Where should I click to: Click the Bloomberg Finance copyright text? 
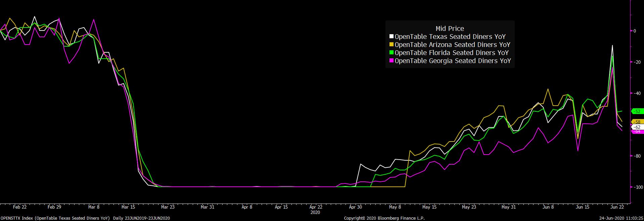point(384,218)
